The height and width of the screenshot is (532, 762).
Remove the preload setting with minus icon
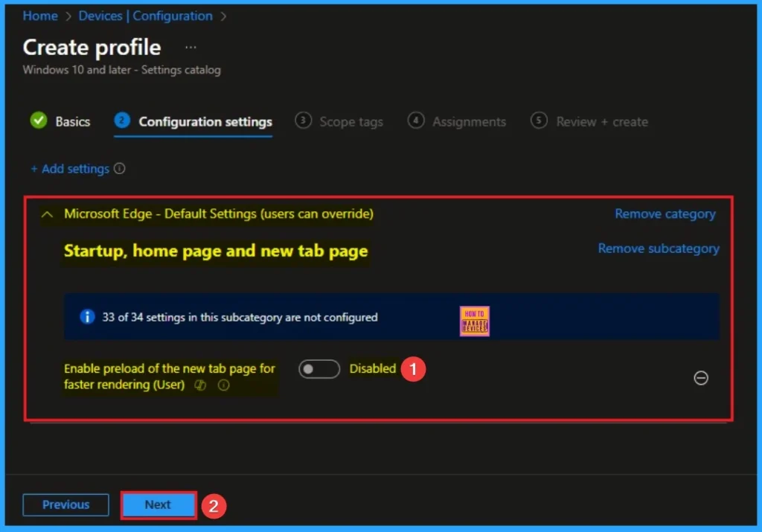701,377
